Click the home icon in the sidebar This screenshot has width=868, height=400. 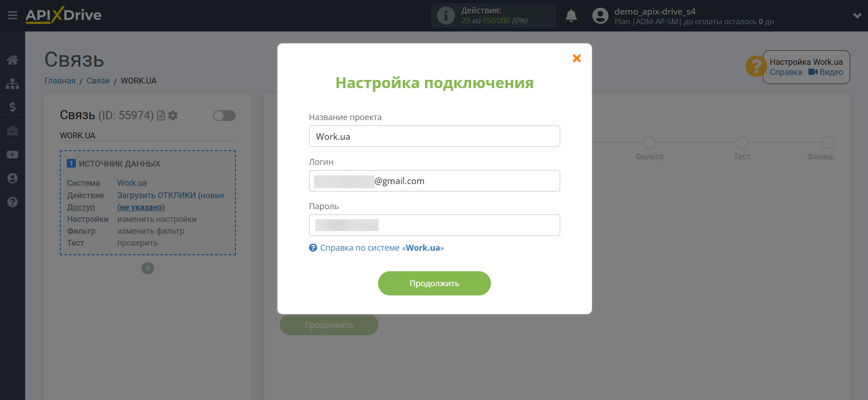point(12,60)
